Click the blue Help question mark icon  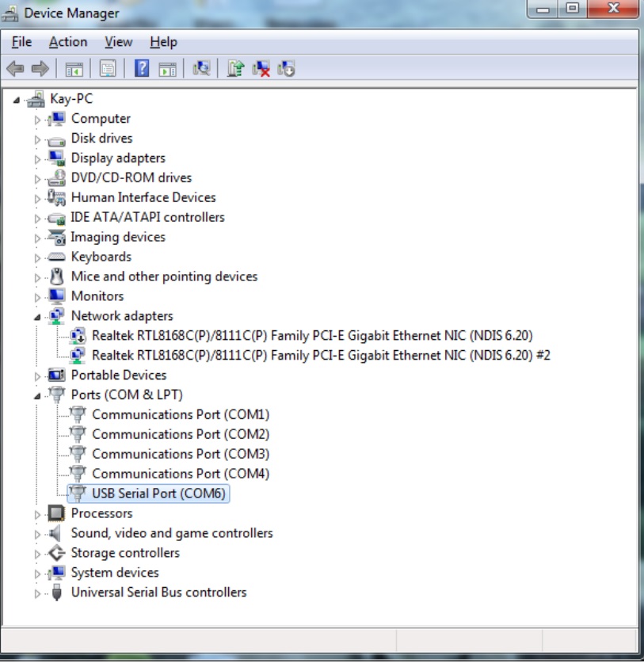pos(142,69)
